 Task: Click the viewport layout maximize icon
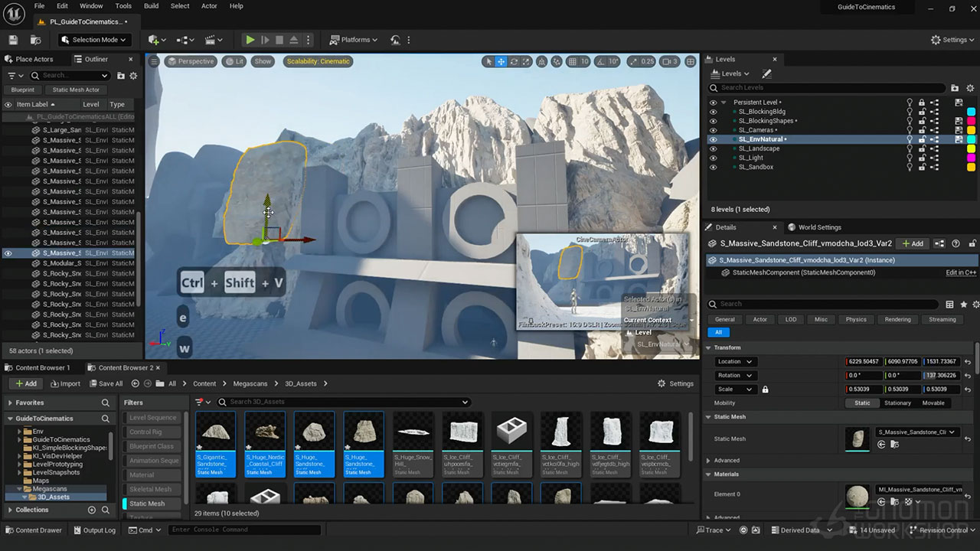coord(691,61)
